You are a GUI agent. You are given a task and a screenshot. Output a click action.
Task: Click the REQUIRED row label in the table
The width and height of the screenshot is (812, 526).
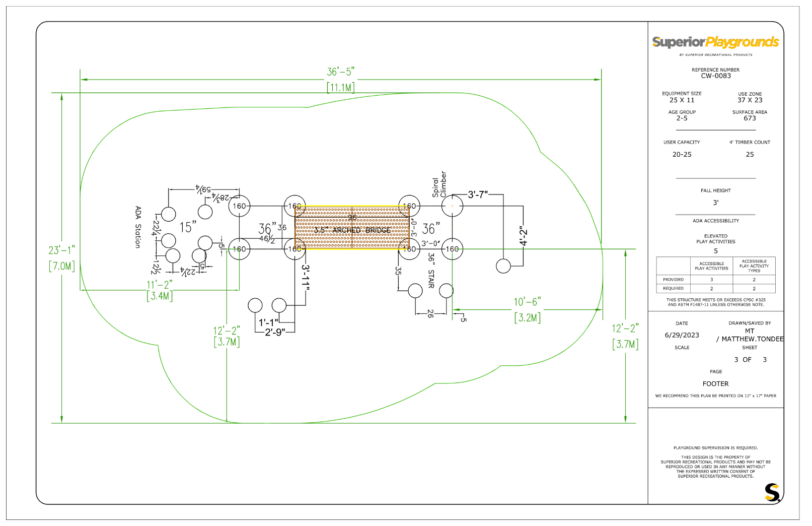click(x=673, y=289)
